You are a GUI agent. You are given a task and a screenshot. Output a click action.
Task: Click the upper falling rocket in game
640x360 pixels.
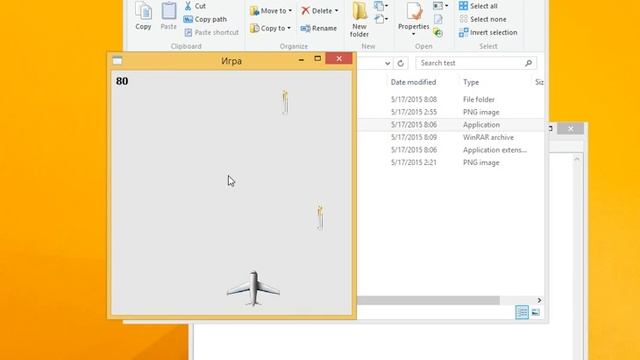(285, 102)
